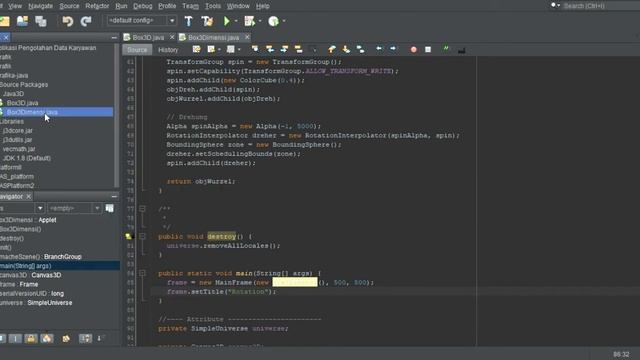The width and height of the screenshot is (640, 360).
Task: Minimize the Navigator panel
Action: [114, 196]
